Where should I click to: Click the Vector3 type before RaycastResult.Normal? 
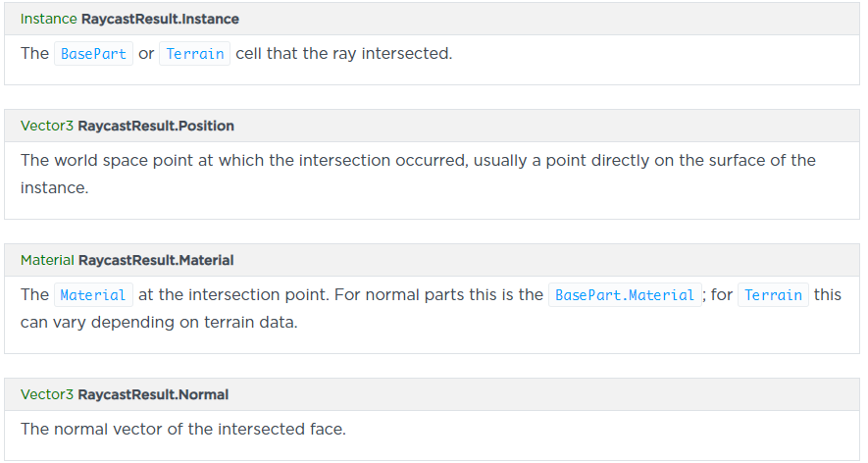point(46,394)
